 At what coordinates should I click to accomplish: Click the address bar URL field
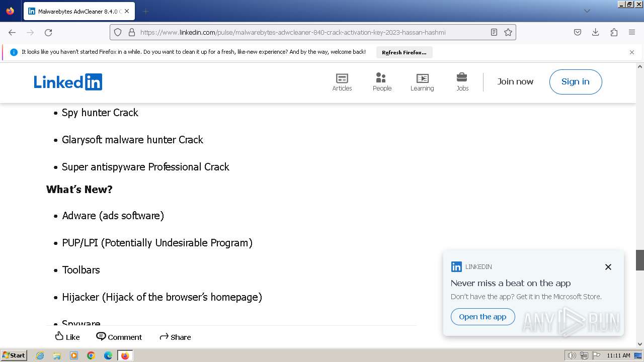click(313, 32)
